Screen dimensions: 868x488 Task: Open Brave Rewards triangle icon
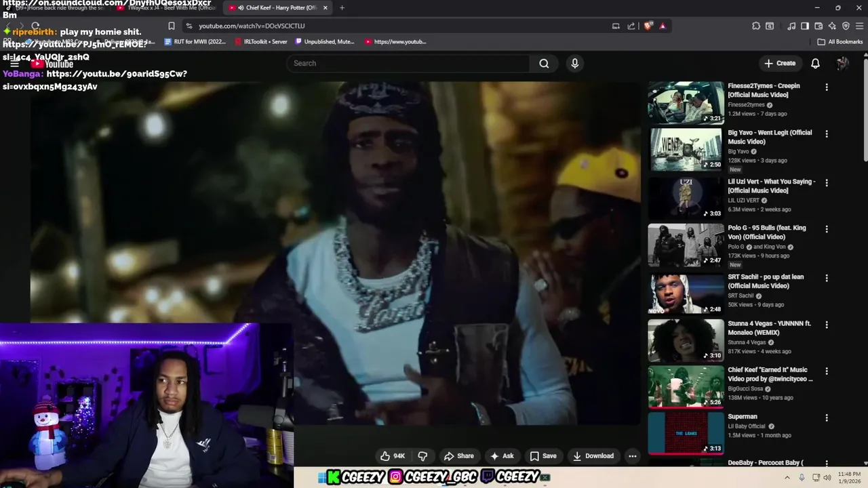[663, 26]
